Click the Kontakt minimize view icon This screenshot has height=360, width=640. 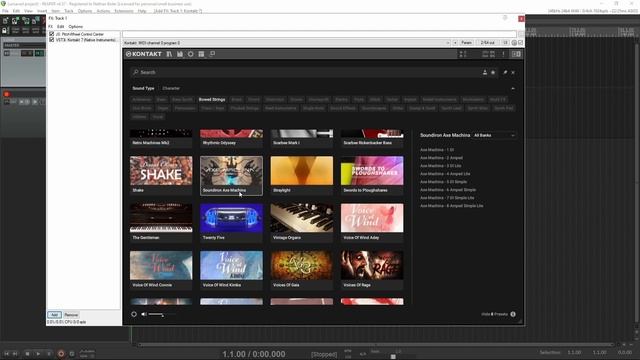(212, 54)
